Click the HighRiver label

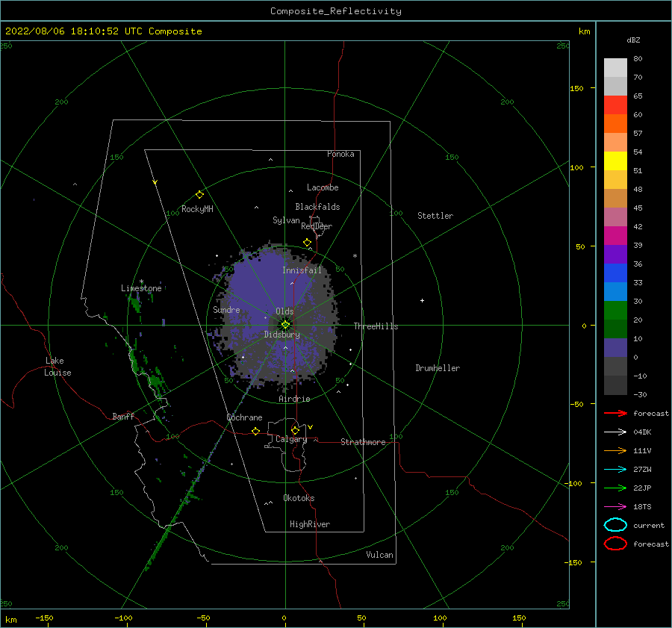tap(310, 524)
